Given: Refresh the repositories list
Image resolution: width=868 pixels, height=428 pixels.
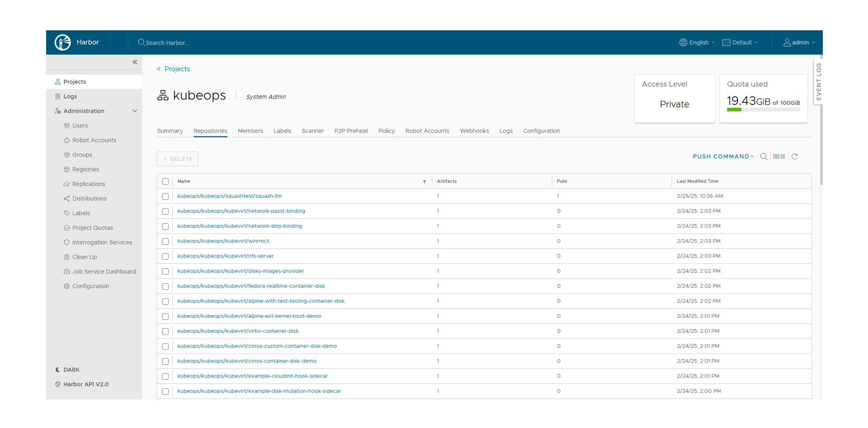Looking at the screenshot, I should point(795,156).
